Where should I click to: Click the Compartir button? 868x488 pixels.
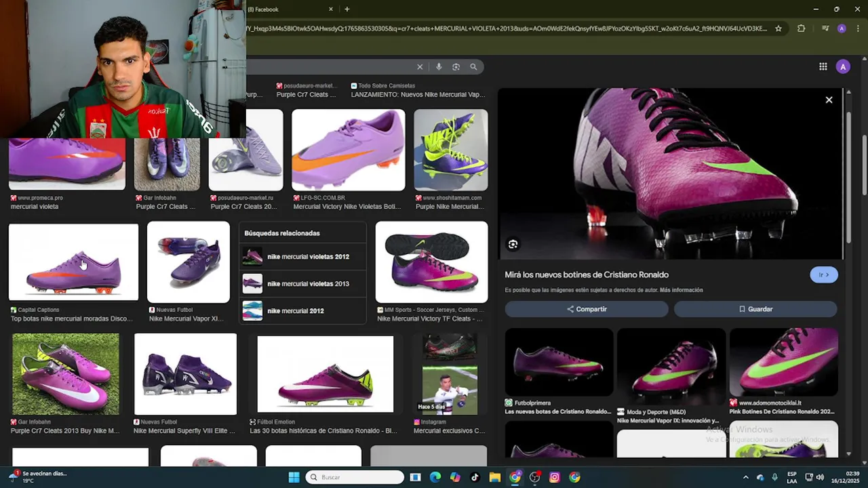coord(587,309)
